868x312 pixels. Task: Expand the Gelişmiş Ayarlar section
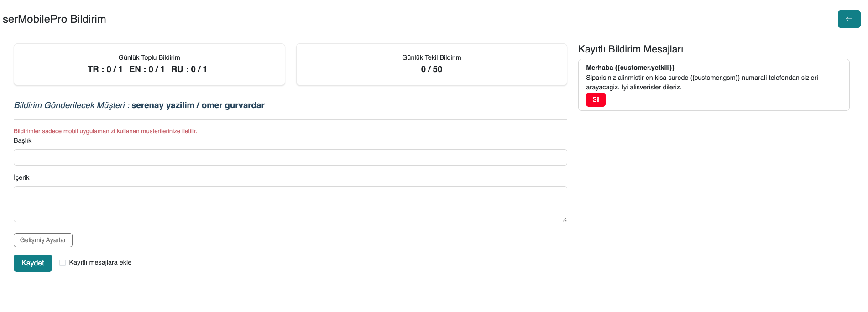tap(43, 240)
